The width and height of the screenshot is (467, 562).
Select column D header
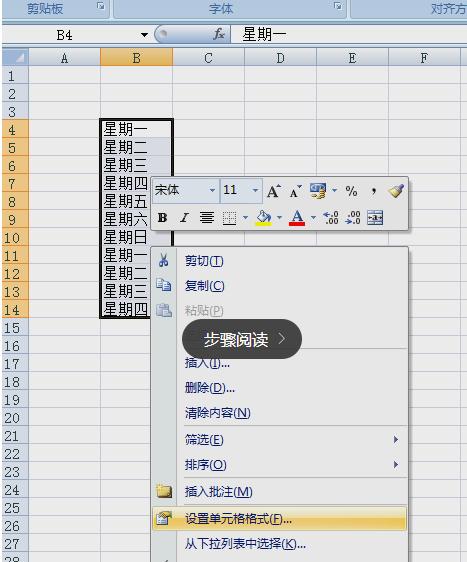tap(281, 58)
